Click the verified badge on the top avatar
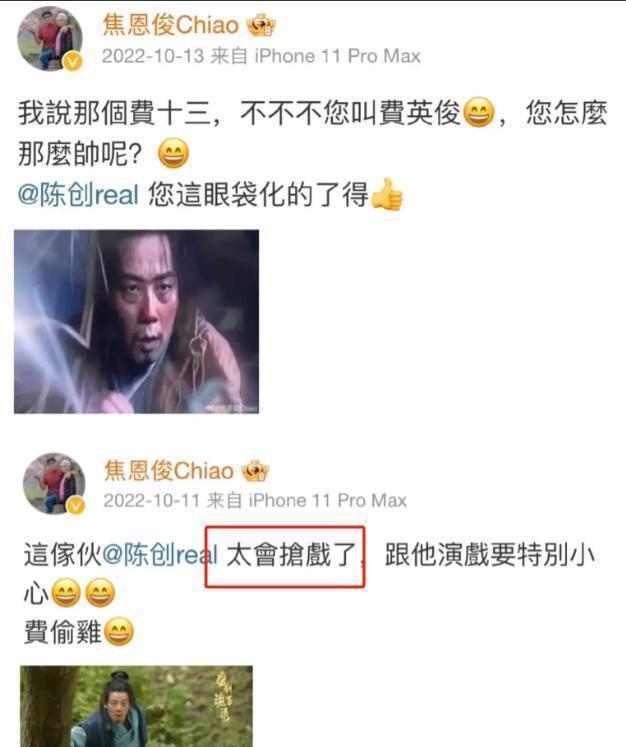Viewport: 626px width, 747px height. click(73, 62)
